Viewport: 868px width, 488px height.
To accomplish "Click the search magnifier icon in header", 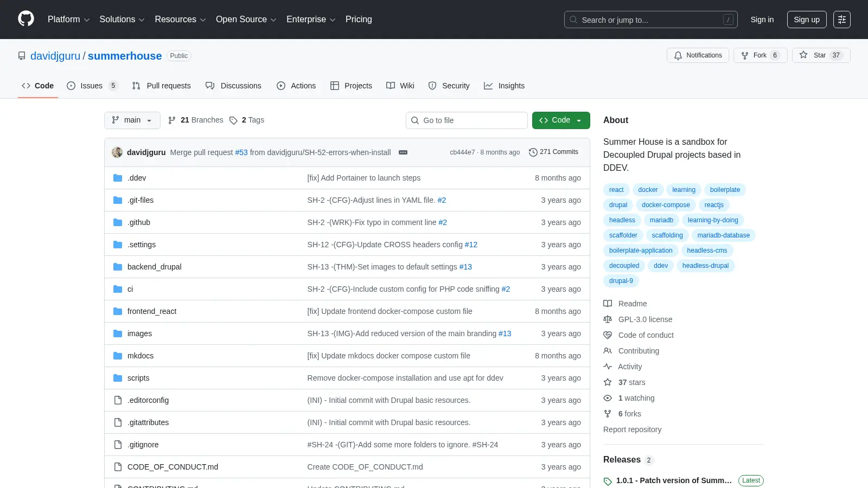I will 573,20.
